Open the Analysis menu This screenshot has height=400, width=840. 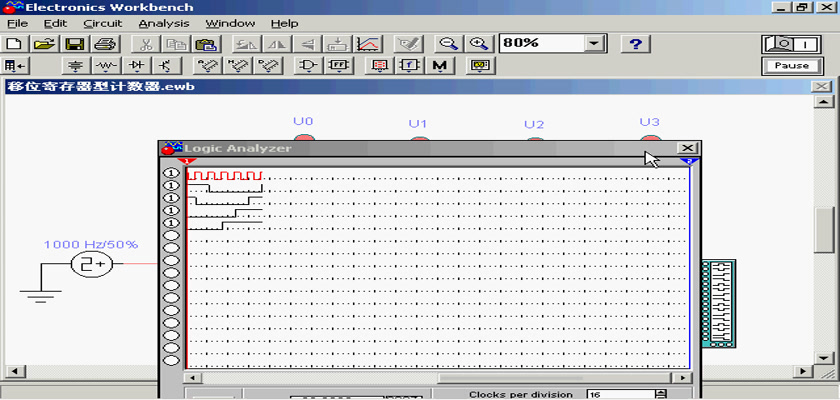(163, 23)
